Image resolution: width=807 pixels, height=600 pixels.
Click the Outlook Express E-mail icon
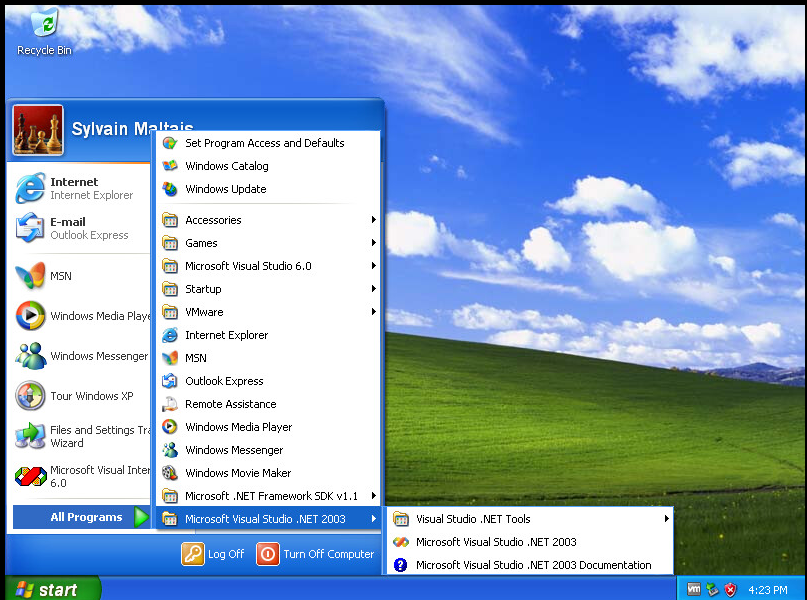(x=30, y=228)
